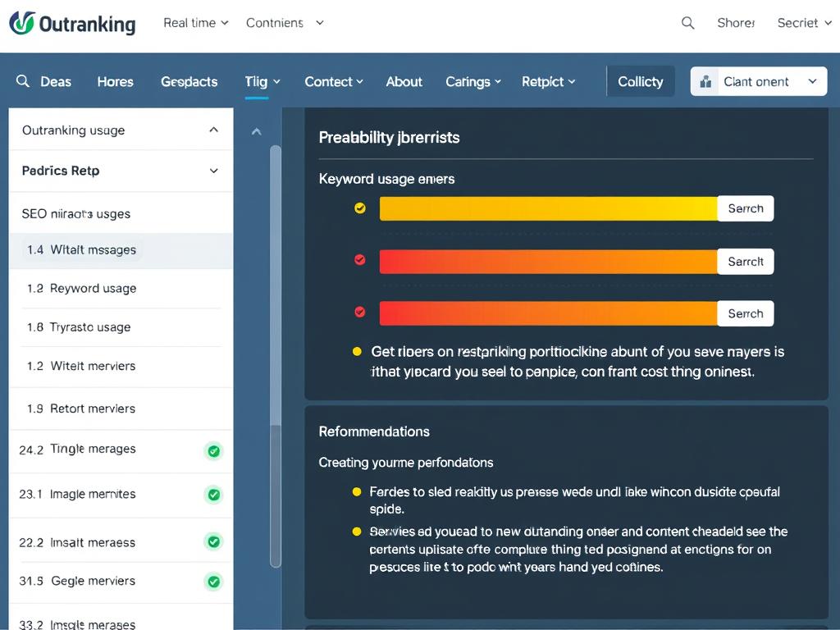Image resolution: width=840 pixels, height=630 pixels.
Task: Toggle completion check on Imagle mernites
Action: (213, 495)
